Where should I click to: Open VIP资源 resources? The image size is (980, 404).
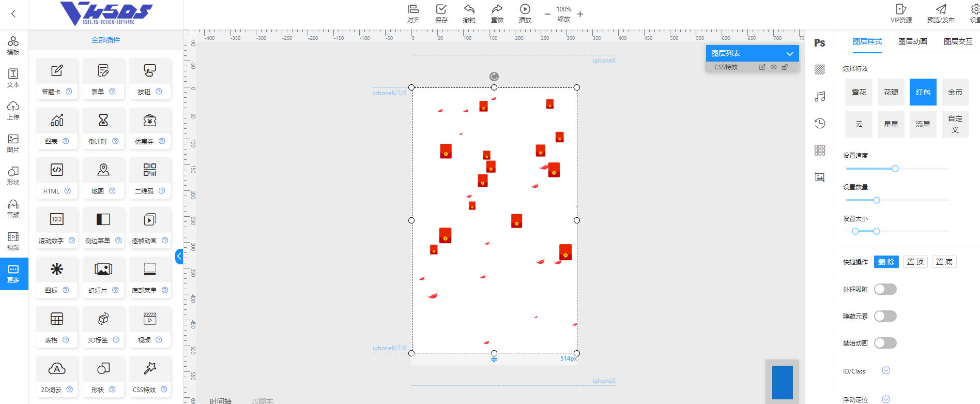(x=901, y=14)
